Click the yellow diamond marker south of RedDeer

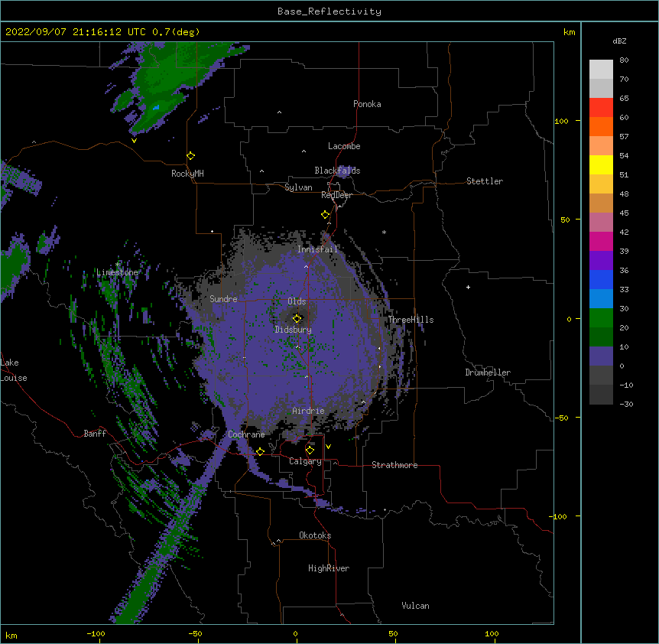coord(325,215)
